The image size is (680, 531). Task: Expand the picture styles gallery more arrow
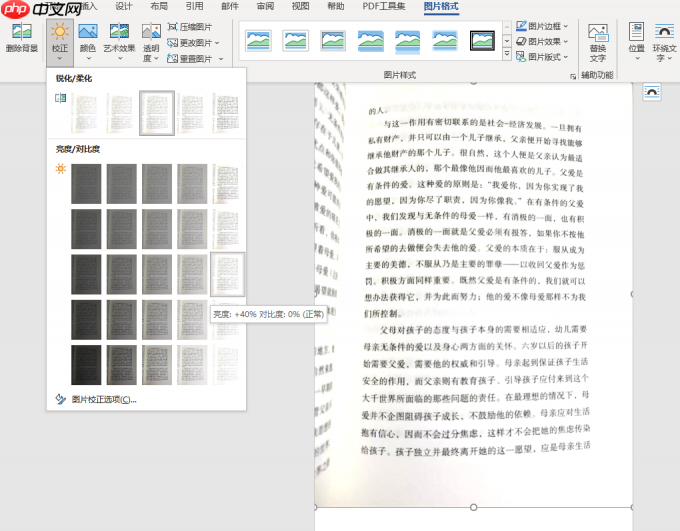(507, 54)
